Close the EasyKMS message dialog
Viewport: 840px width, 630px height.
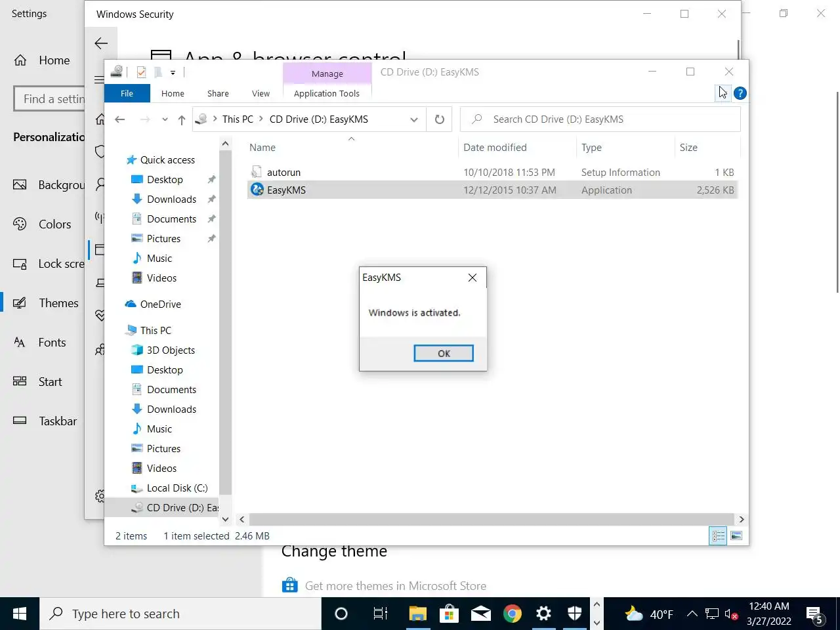(472, 278)
